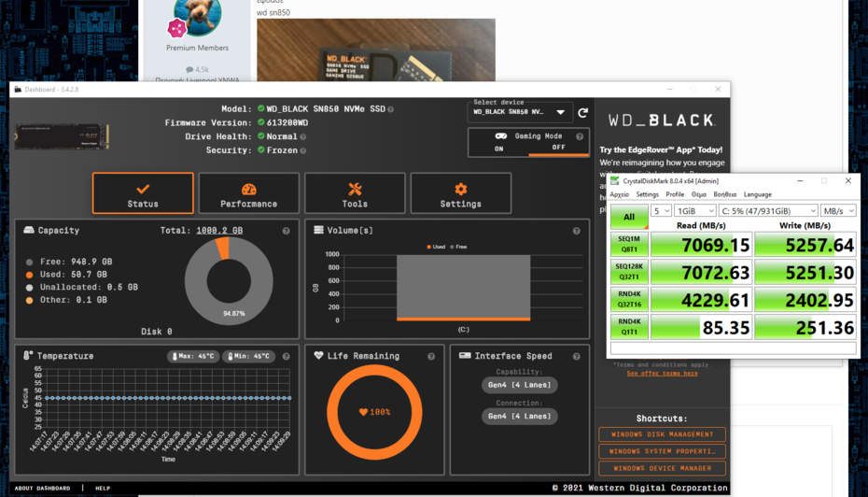Open Gaming Mode help question mark
This screenshot has height=497, width=868.
(x=580, y=136)
